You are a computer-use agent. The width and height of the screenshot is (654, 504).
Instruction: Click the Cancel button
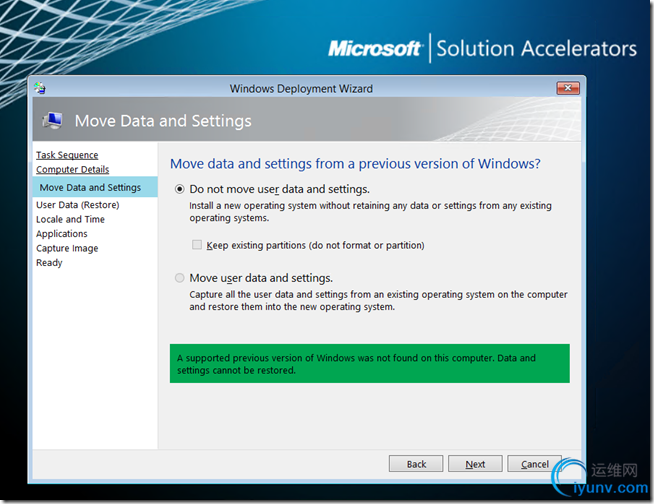pos(534,464)
